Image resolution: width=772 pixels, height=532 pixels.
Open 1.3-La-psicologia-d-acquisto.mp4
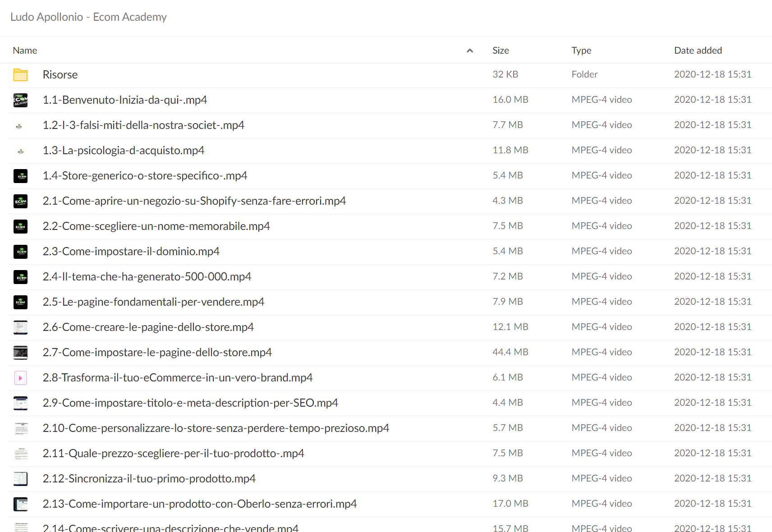(x=124, y=150)
